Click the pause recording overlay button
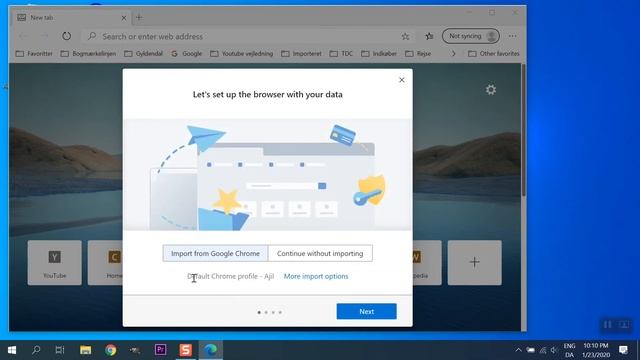 click(607, 324)
